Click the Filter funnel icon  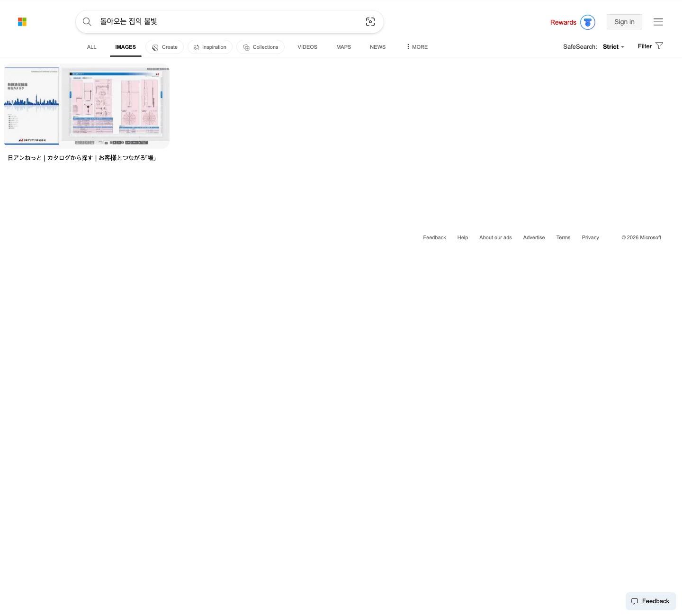[659, 46]
